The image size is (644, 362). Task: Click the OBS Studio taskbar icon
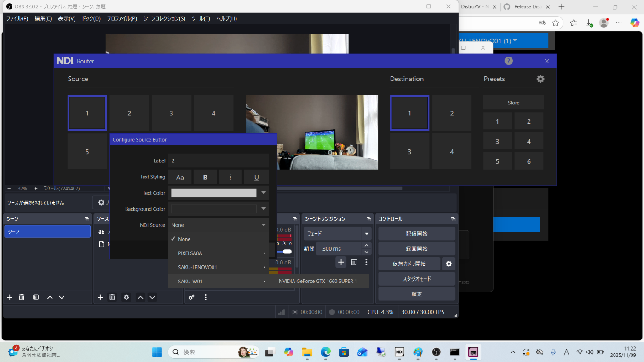coord(436,352)
